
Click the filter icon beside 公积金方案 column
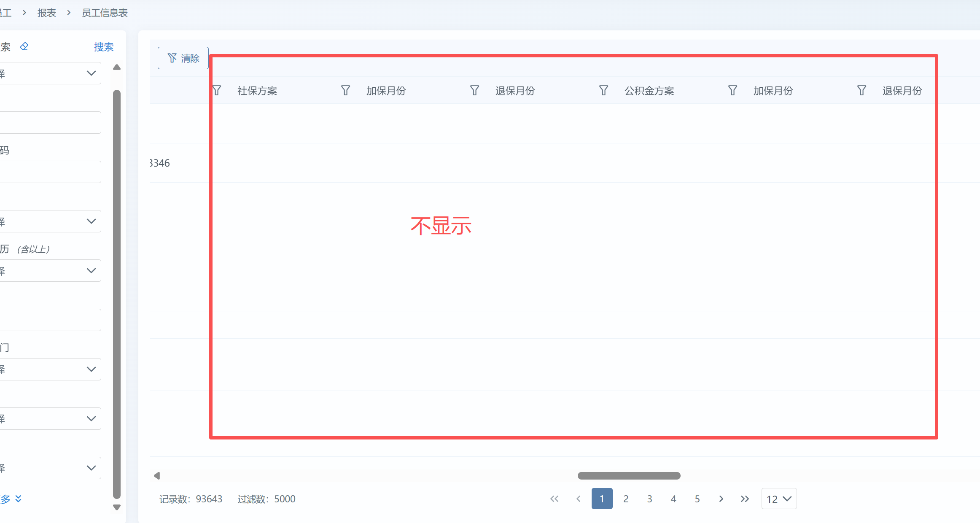tap(603, 91)
